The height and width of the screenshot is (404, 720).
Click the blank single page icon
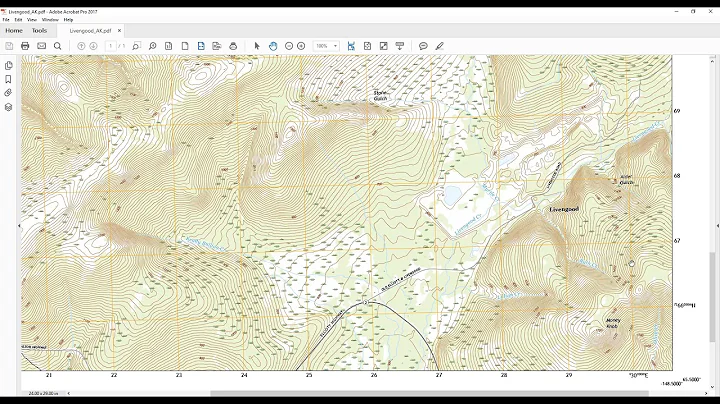coord(185,46)
